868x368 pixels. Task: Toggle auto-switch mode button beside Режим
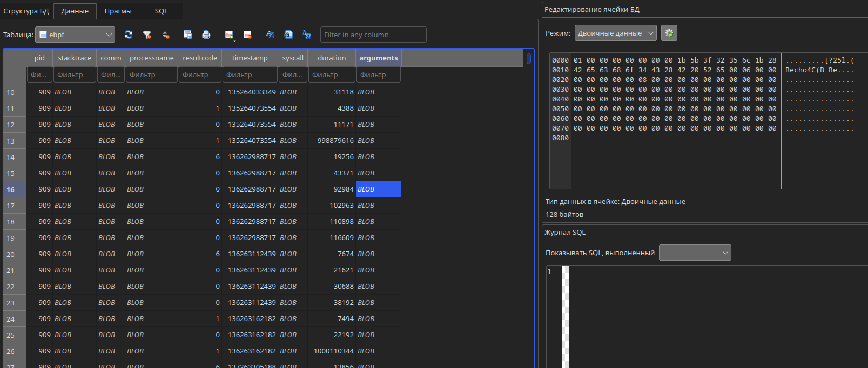point(669,33)
